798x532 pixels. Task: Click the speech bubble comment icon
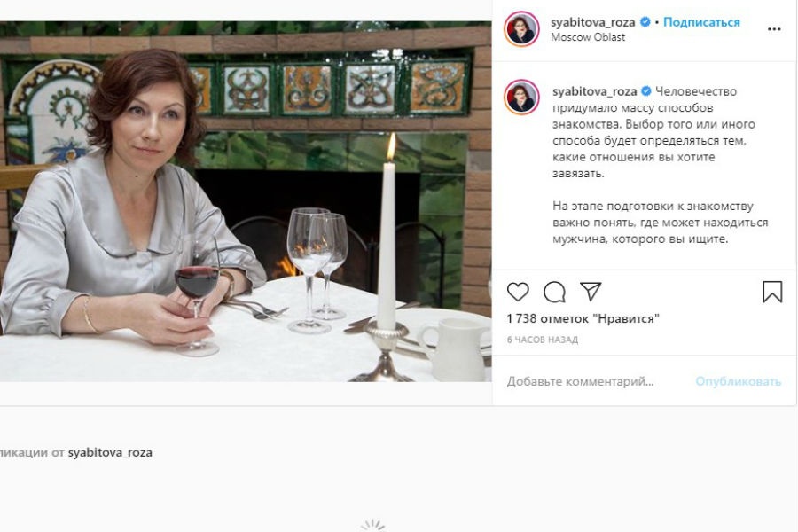click(555, 292)
